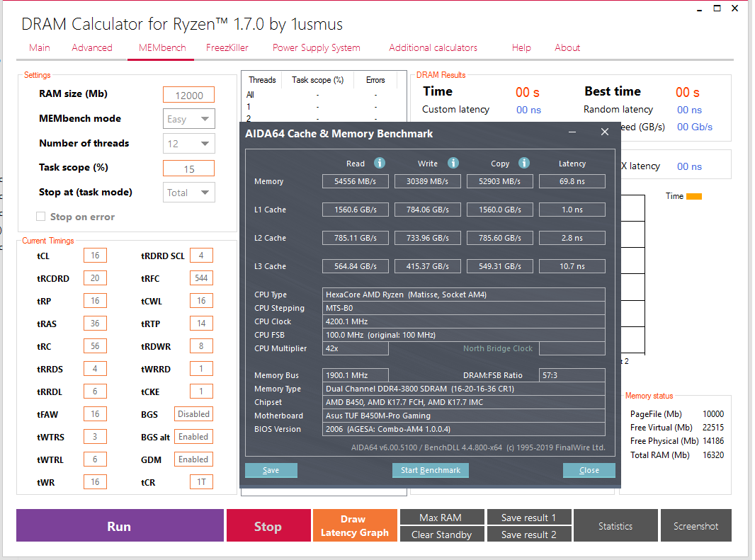Viewport: 755px width, 560px height.
Task: Open the MEMbench mode dropdown
Action: [x=188, y=119]
